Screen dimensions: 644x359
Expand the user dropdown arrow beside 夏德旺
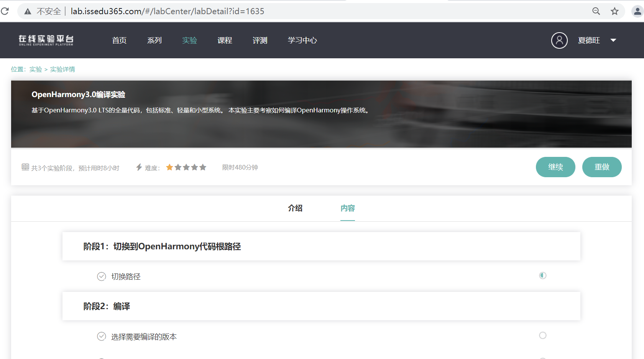pyautogui.click(x=613, y=40)
